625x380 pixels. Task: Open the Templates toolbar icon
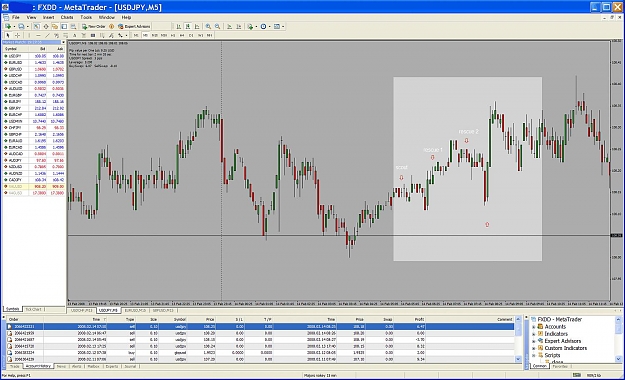click(x=277, y=26)
